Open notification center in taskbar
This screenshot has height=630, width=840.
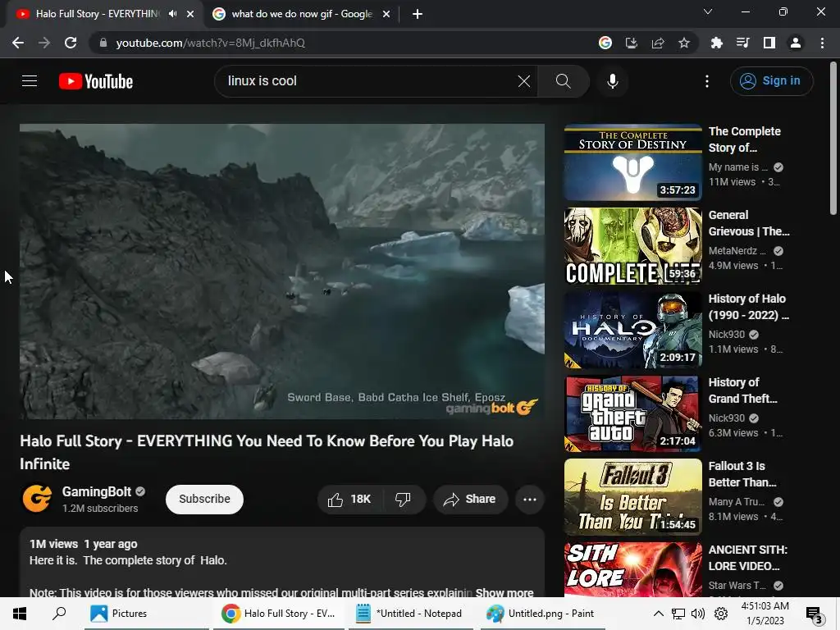point(814,614)
